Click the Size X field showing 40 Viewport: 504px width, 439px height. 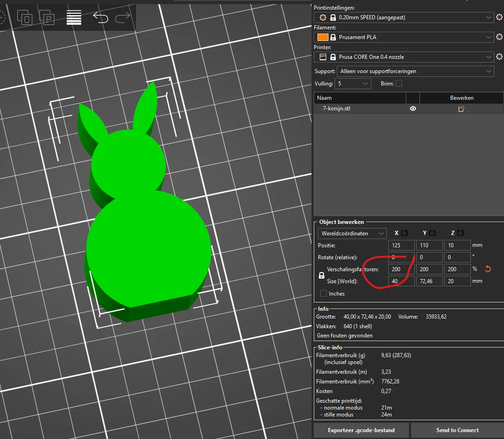coord(401,281)
